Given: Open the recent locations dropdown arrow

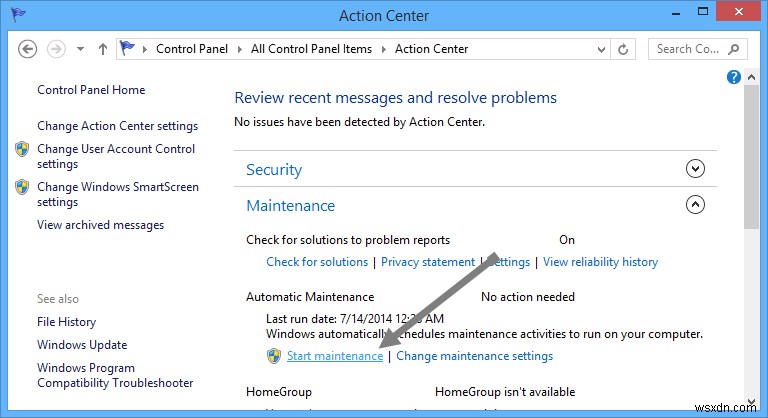Looking at the screenshot, I should (80, 49).
